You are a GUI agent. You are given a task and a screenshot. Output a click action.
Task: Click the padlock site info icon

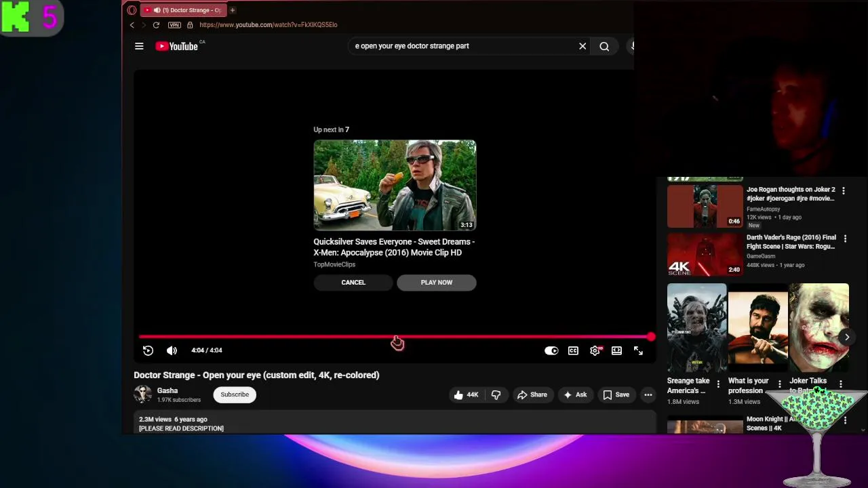(x=190, y=25)
